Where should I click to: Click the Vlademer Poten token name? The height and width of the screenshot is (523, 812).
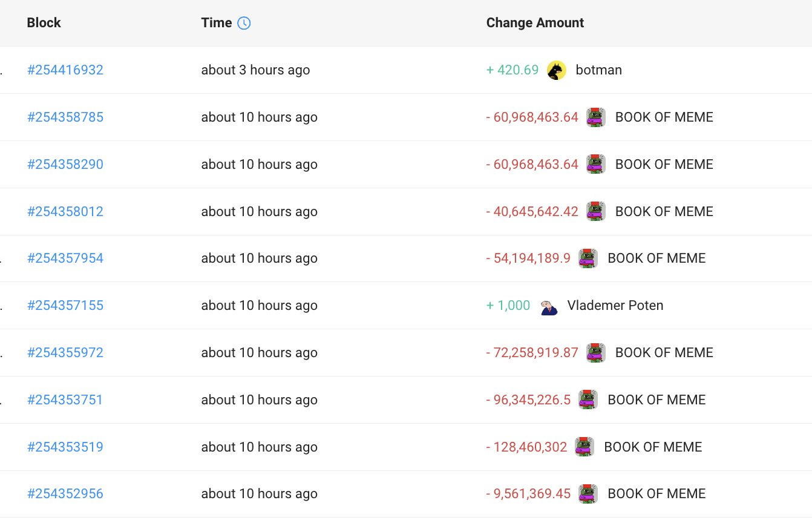(615, 306)
